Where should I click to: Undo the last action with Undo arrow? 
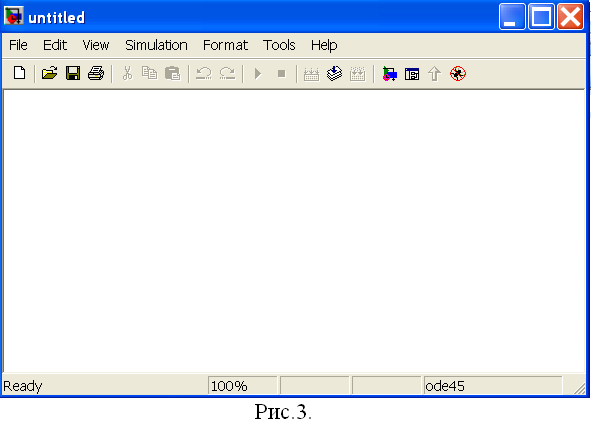click(204, 73)
